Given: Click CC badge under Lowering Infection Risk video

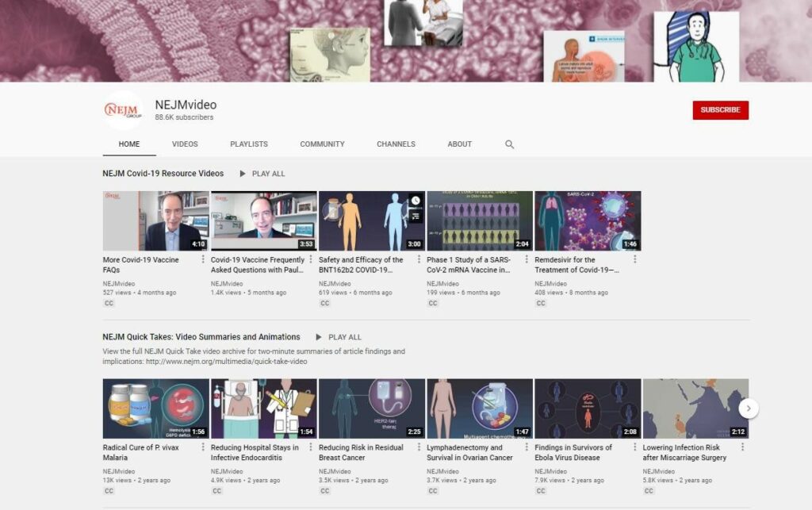Looking at the screenshot, I should click(649, 491).
